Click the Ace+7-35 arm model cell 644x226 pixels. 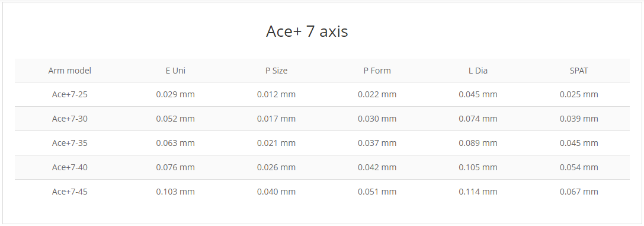[70, 143]
